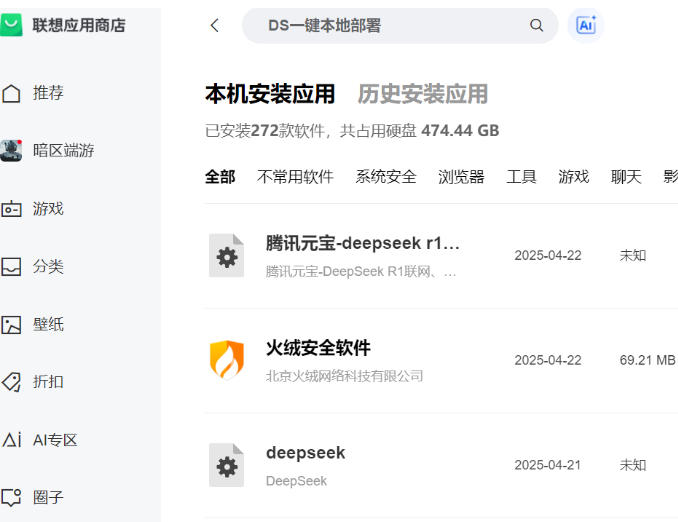This screenshot has width=678, height=522.
Task: Open 暗区端游 game entry in sidebar
Action: pyautogui.click(x=63, y=151)
